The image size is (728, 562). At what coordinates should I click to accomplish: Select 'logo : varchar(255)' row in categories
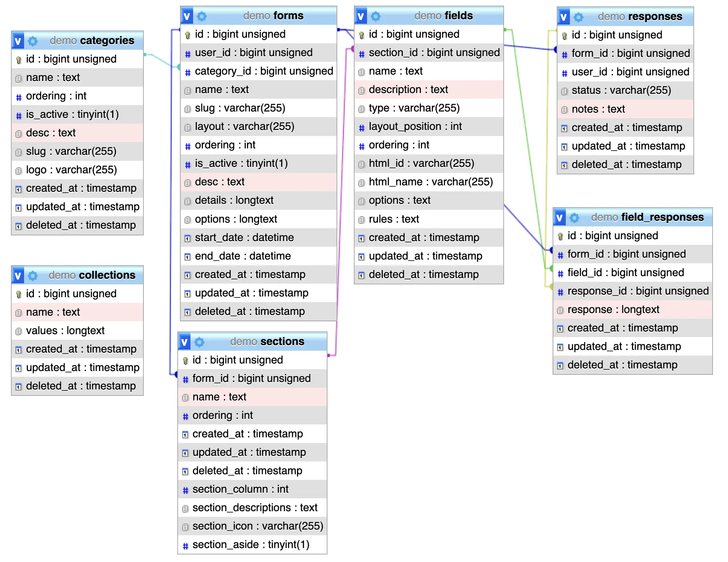coord(78,170)
